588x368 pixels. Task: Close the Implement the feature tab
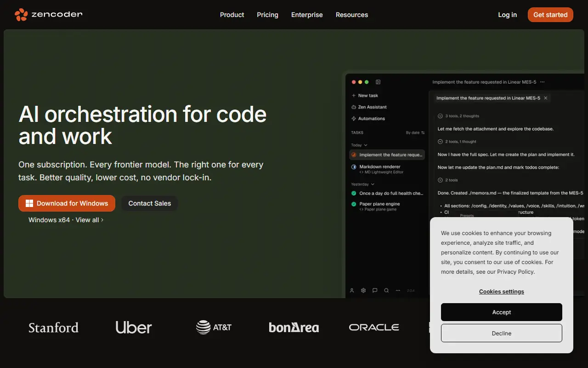[x=546, y=98]
